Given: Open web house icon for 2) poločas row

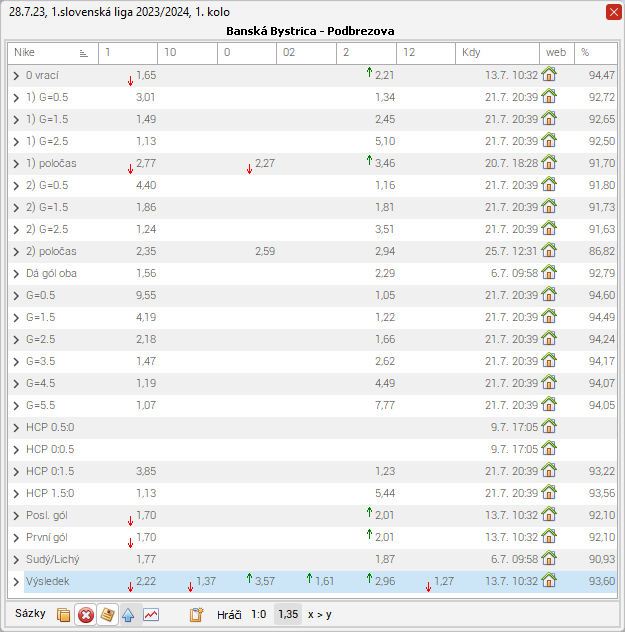Looking at the screenshot, I should tap(549, 251).
